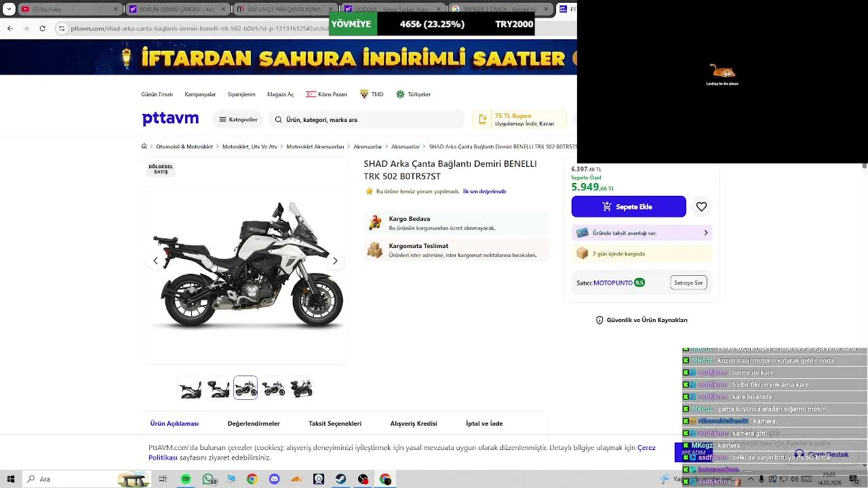Show previous product image arrow
868x488 pixels.
pos(155,261)
